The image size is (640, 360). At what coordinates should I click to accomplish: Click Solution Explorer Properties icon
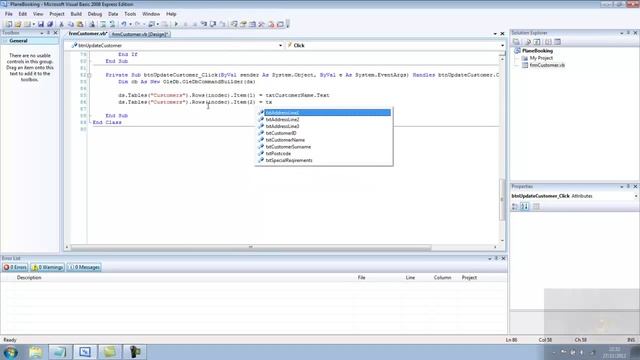[516, 42]
